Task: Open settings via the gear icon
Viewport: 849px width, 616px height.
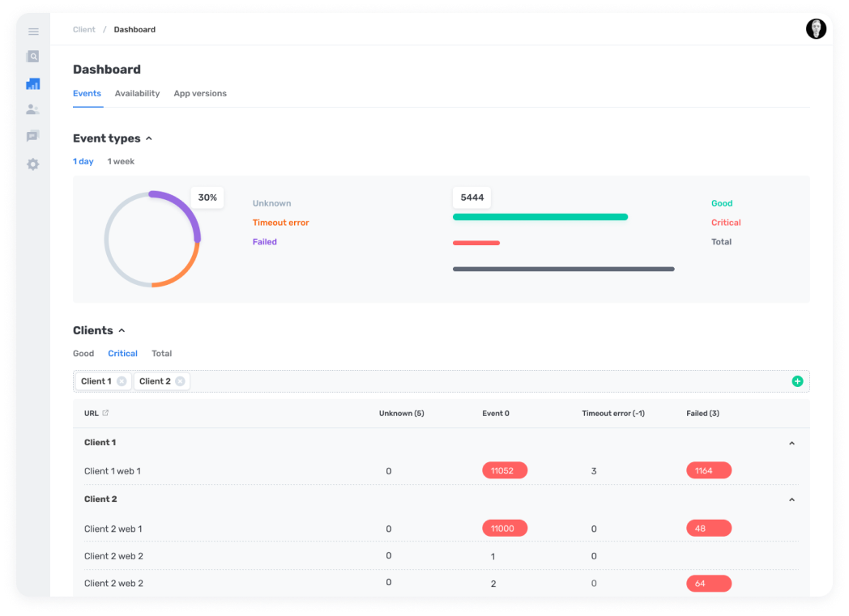Action: 33,164
